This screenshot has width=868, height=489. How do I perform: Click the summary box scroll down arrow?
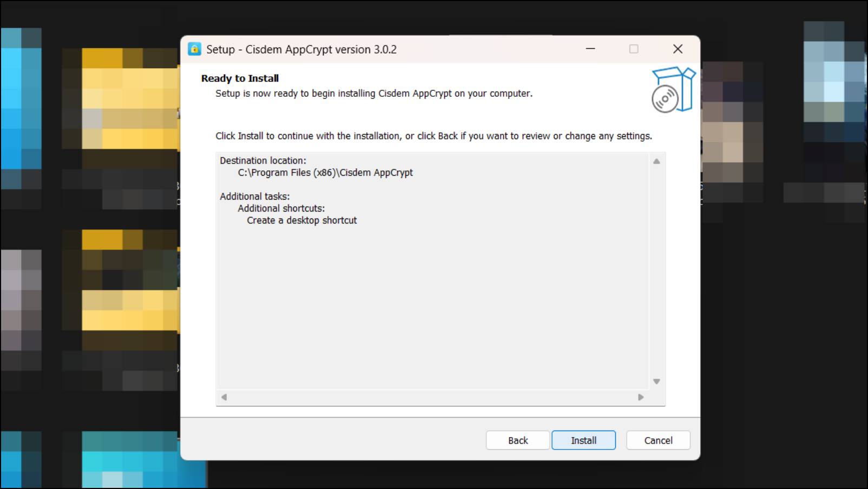point(656,381)
